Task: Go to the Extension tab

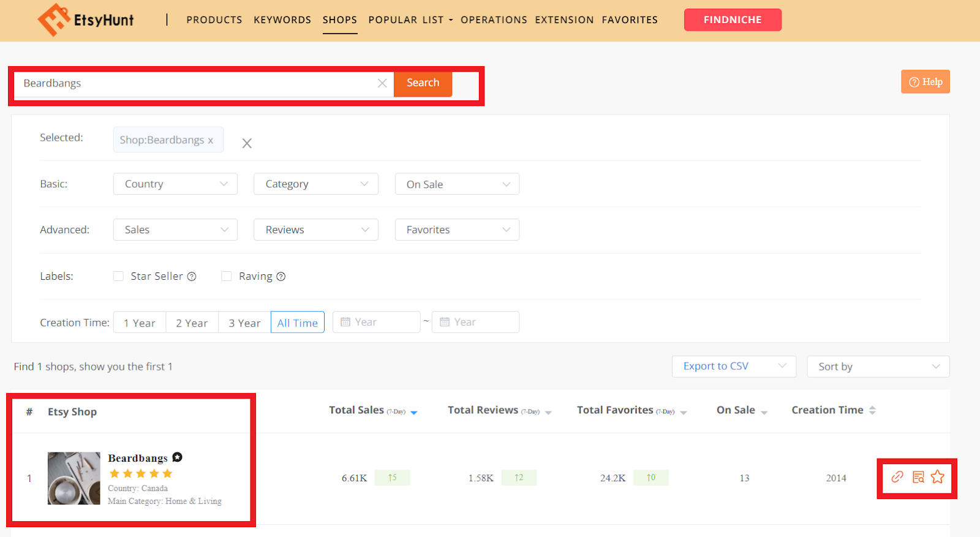Action: 564,20
